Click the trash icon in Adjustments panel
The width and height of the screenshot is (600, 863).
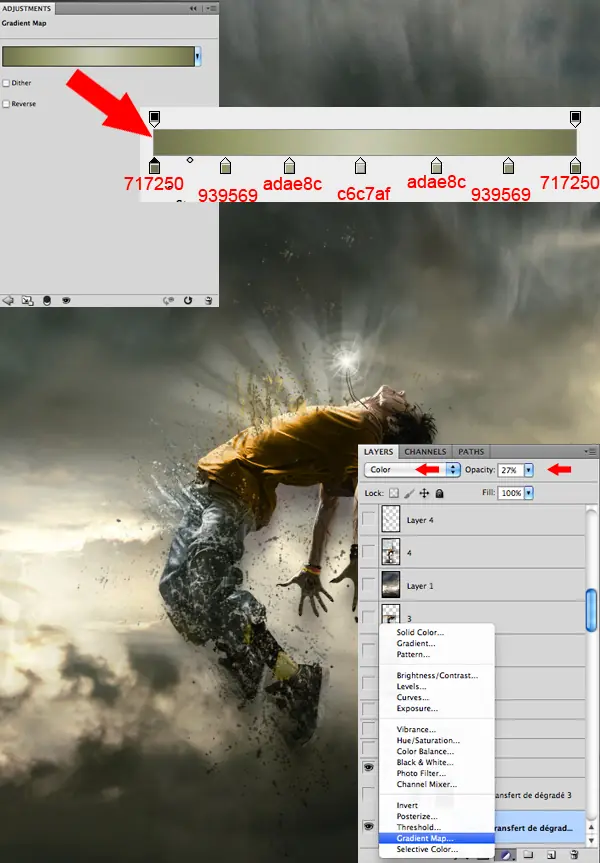click(208, 301)
